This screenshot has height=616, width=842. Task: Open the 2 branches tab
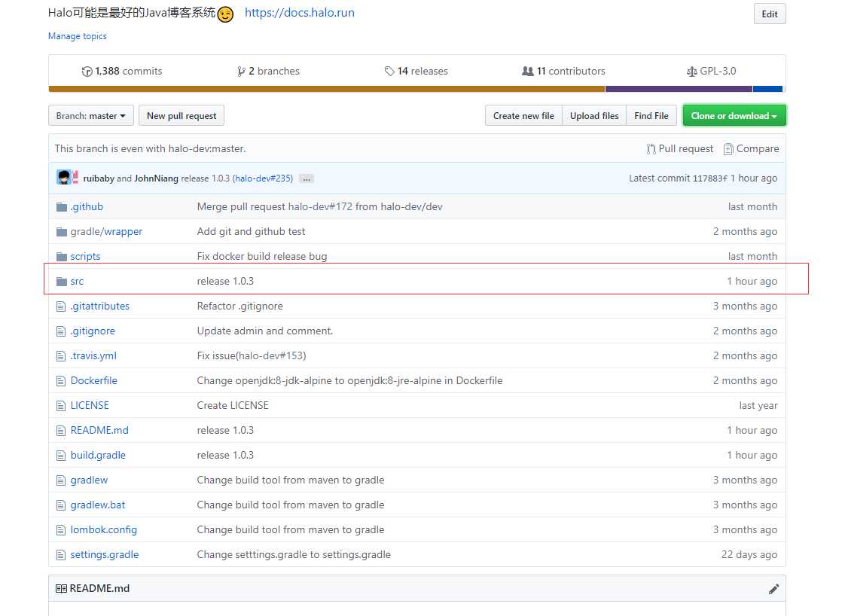pyautogui.click(x=269, y=71)
